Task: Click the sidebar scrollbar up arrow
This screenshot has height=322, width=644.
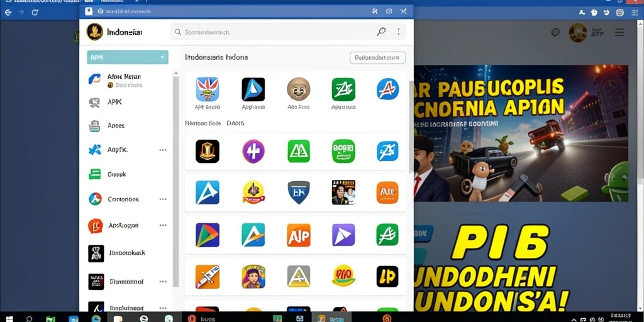Action: (176, 74)
